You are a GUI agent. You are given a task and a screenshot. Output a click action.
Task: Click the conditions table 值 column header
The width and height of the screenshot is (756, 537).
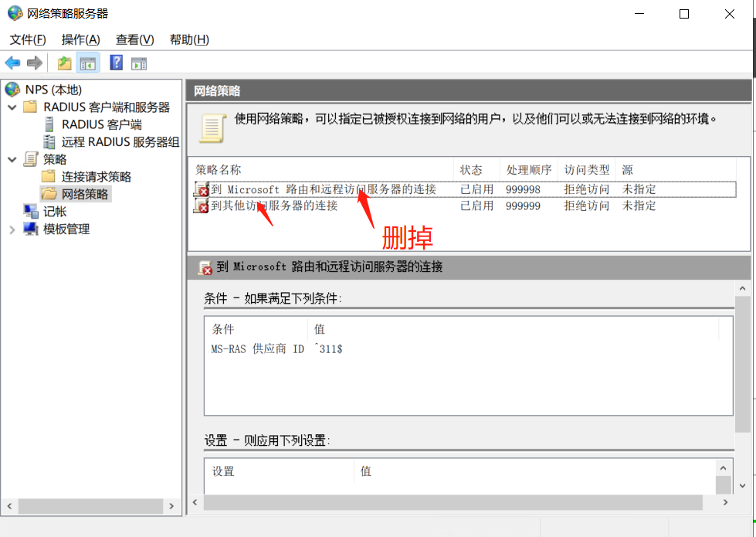[513, 328]
